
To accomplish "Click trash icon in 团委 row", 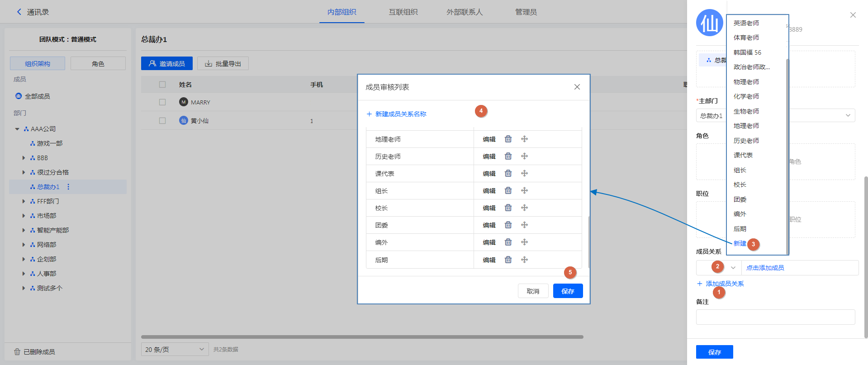I will 508,225.
